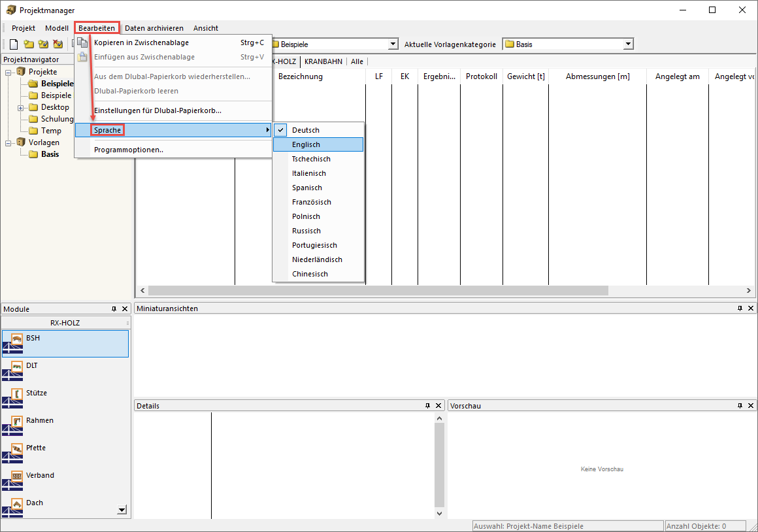This screenshot has height=532, width=758.
Task: Open the Projekt menu
Action: (24, 28)
